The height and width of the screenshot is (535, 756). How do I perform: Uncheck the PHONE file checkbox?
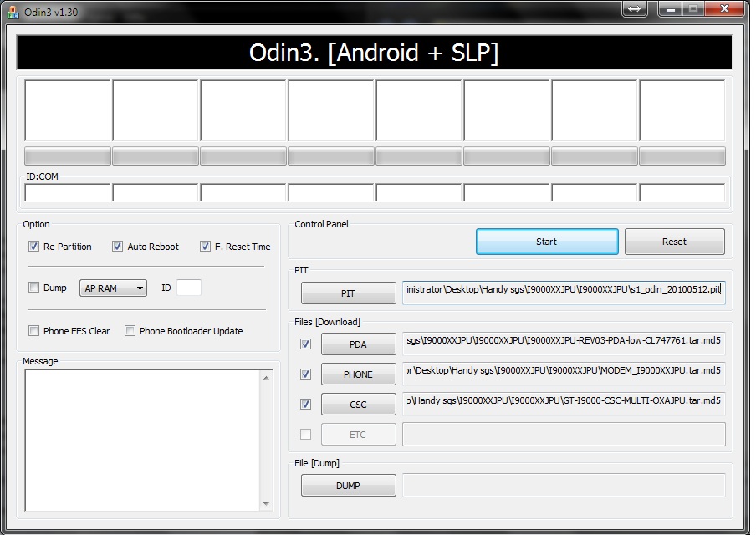(305, 374)
